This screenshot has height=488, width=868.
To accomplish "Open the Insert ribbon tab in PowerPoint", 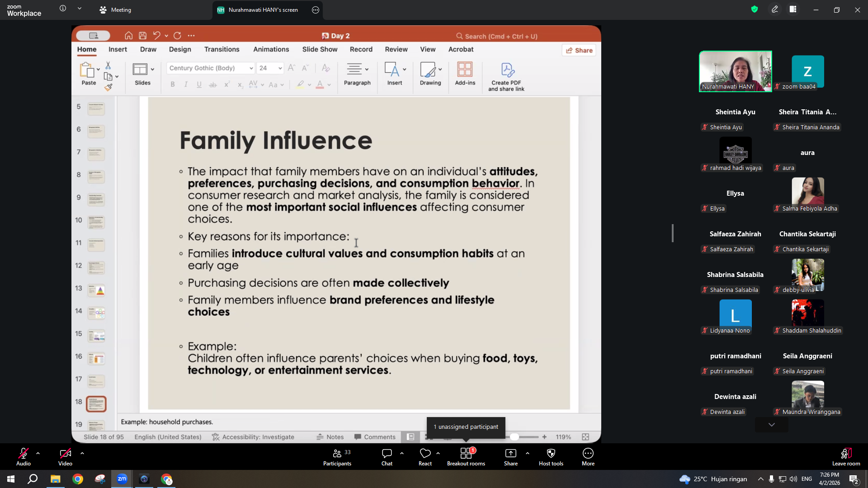I will pos(118,49).
